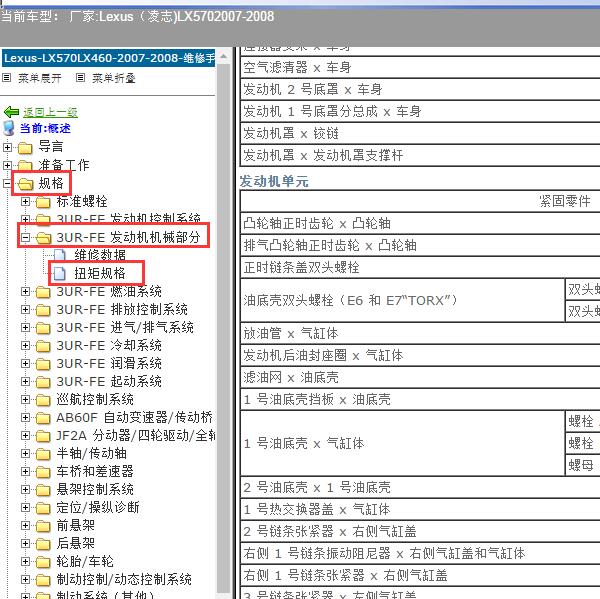Click the AB60F 自动变速器 folder icon
This screenshot has width=600, height=599.
(x=43, y=418)
